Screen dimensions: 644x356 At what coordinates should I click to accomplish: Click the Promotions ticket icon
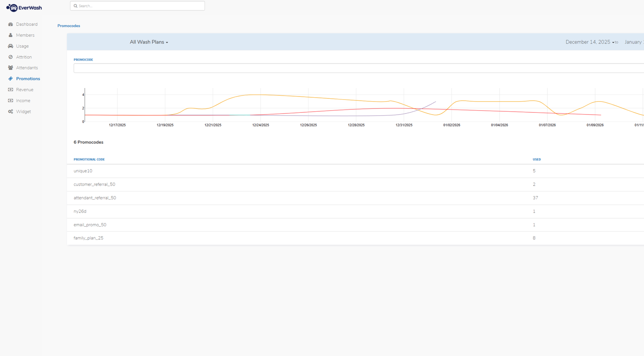[x=11, y=79]
